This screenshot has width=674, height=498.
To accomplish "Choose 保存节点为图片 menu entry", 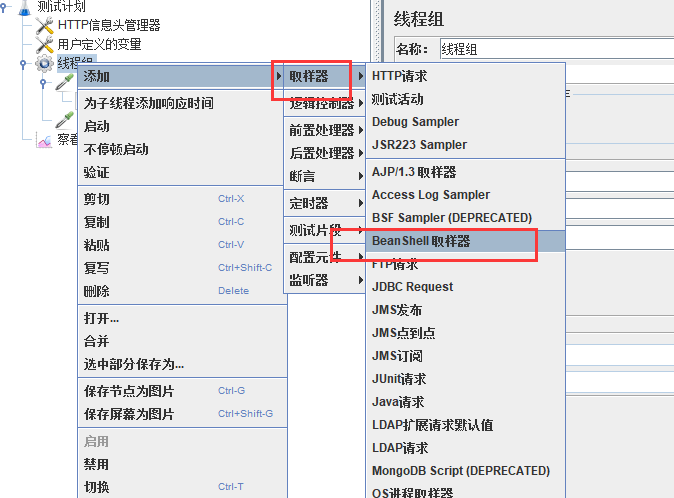I will tap(128, 391).
